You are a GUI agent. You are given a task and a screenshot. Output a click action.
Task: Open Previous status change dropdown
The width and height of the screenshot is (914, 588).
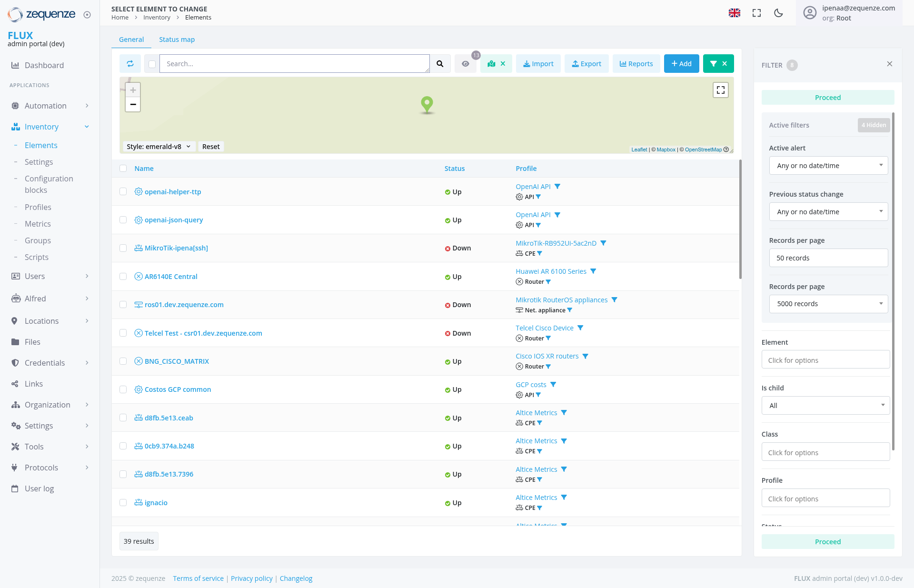[828, 212]
